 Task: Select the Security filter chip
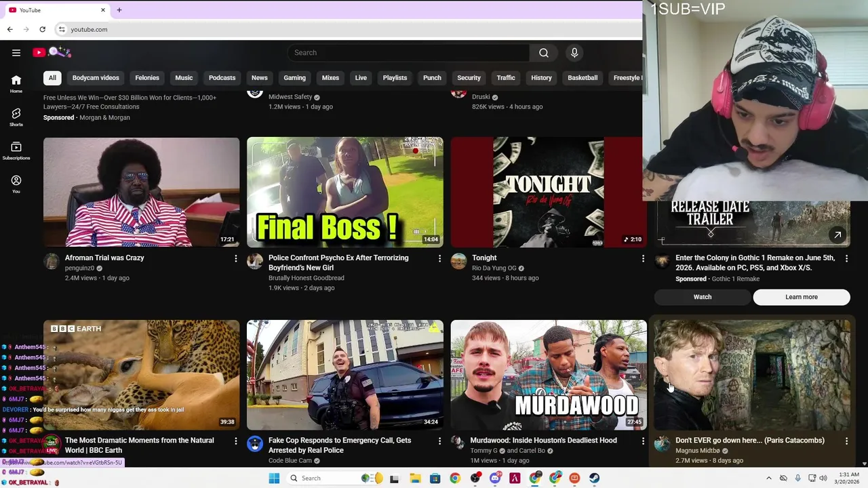(x=469, y=78)
